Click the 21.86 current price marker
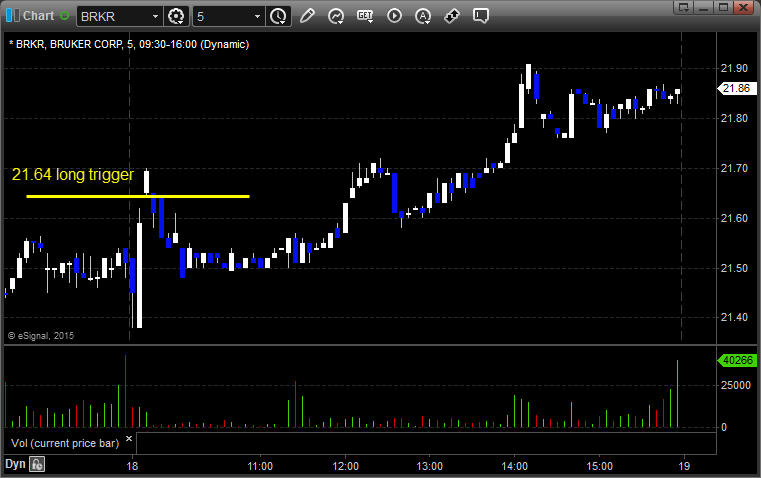Image resolution: width=761 pixels, height=478 pixels. (x=736, y=88)
